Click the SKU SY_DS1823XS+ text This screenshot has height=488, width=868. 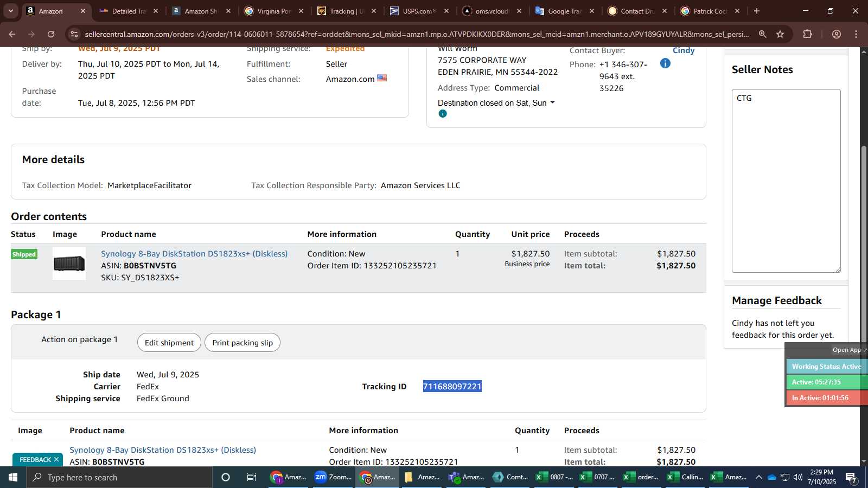coord(140,278)
